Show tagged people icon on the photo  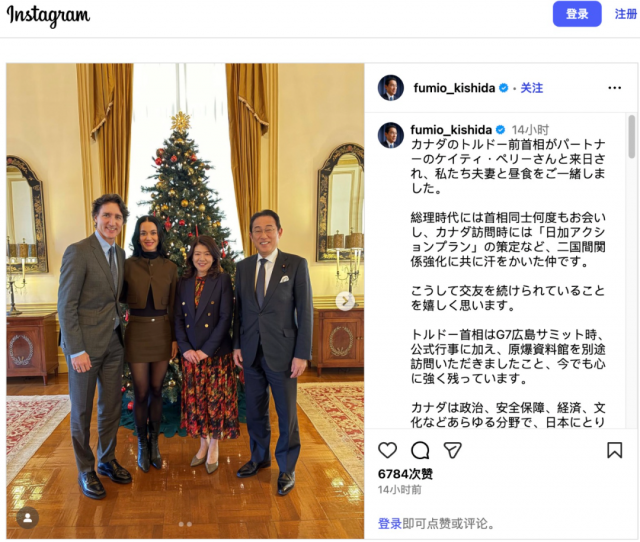27,518
